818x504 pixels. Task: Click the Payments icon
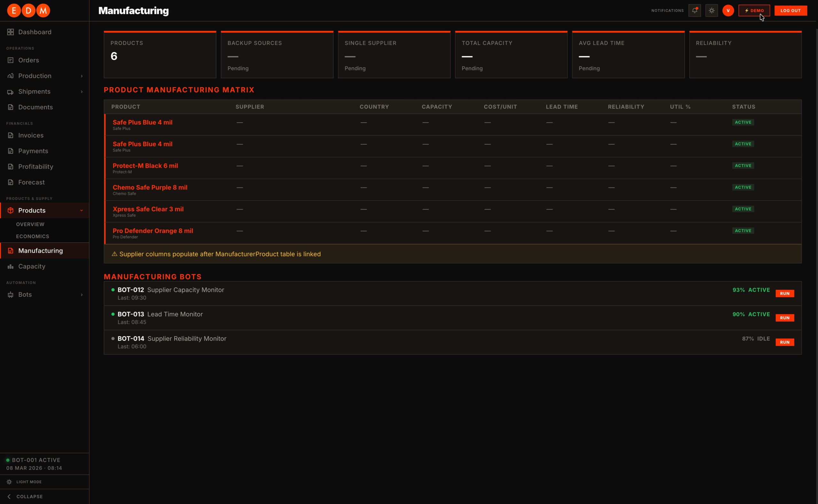10,151
